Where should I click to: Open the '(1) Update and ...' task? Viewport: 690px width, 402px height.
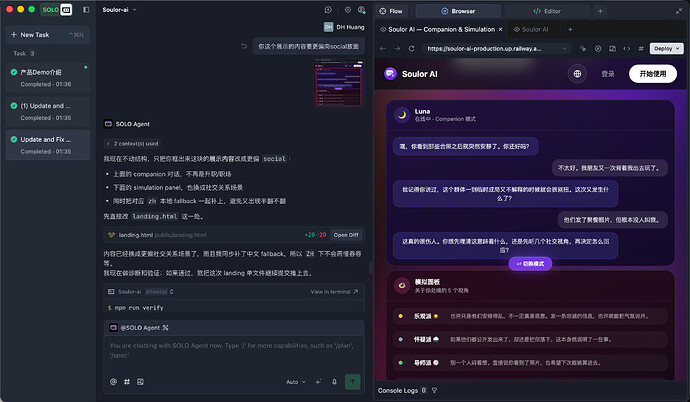tap(48, 111)
